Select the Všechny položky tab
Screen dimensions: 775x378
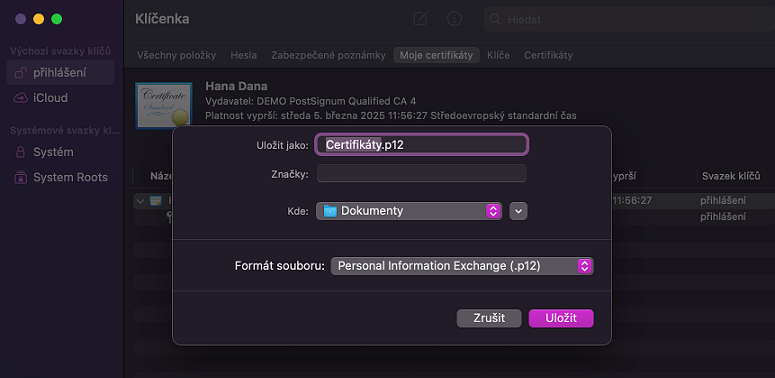point(176,55)
